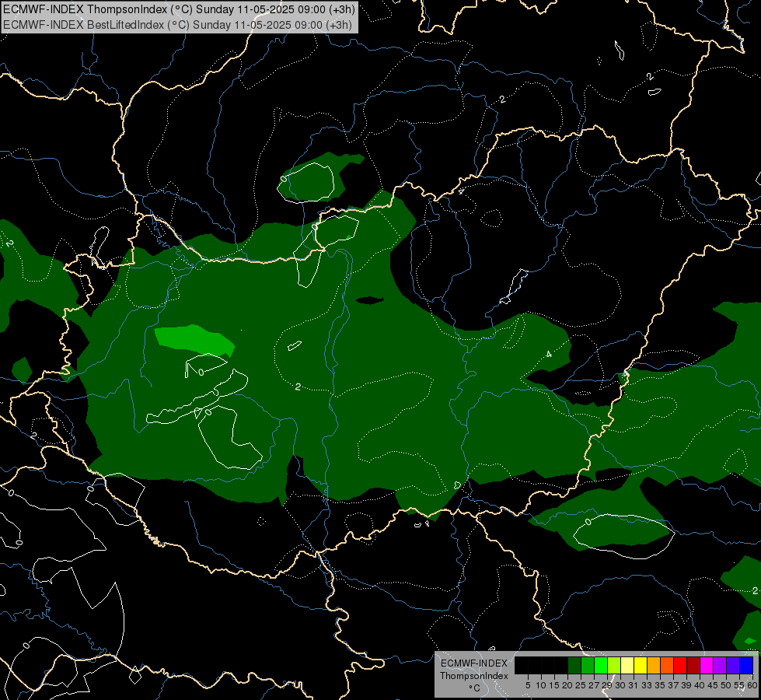Image resolution: width=761 pixels, height=700 pixels.
Task: Select the magenta 40-45 legend swatch
Action: [x=707, y=666]
